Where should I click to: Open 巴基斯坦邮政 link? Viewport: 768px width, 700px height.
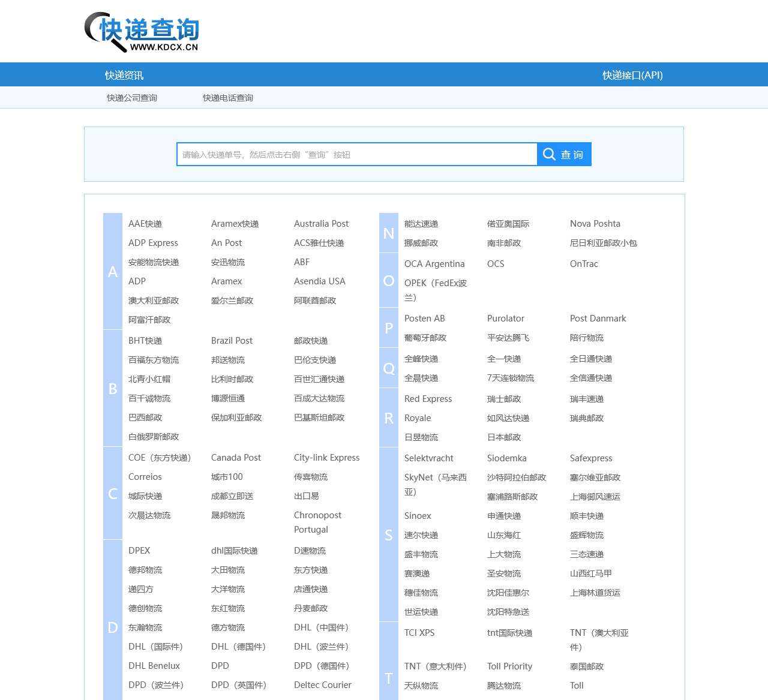pyautogui.click(x=319, y=417)
